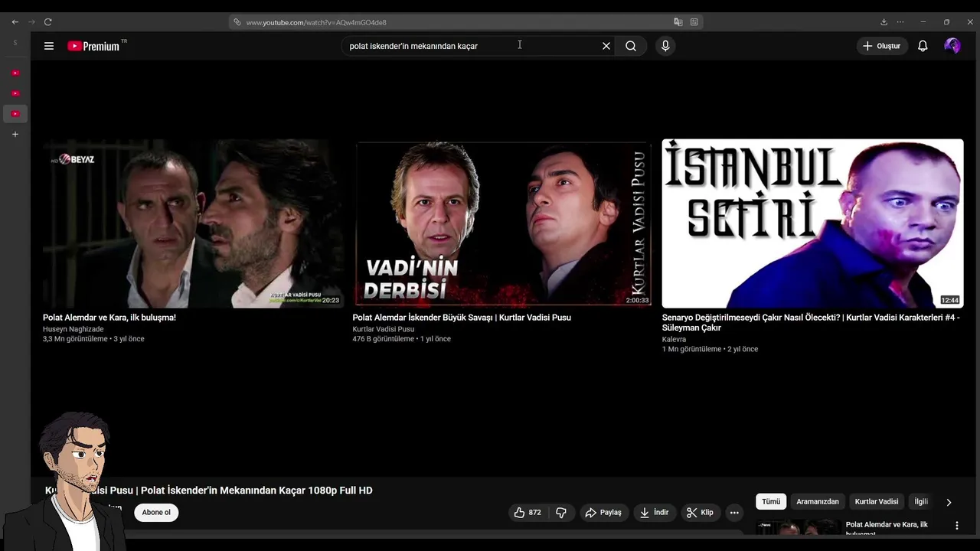The image size is (980, 551).
Task: Click '476 B görüntüleme • 1 yıl önce' text
Action: [x=402, y=339]
